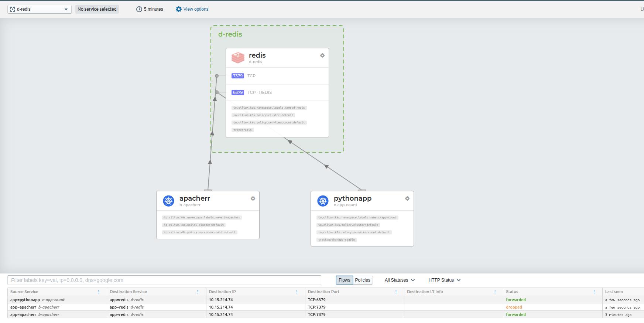Open the 5 minutes time range selector
Image resolution: width=644 pixels, height=323 pixels.
(150, 9)
